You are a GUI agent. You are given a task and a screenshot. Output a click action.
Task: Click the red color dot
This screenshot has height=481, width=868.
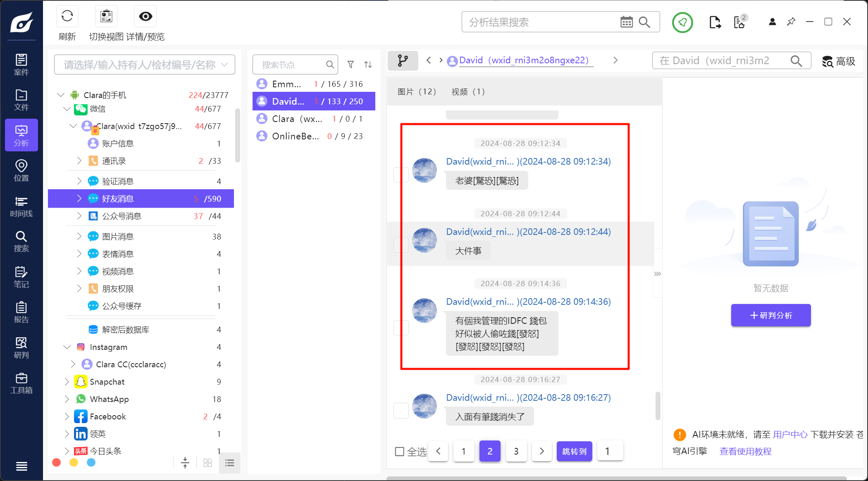coord(57,462)
